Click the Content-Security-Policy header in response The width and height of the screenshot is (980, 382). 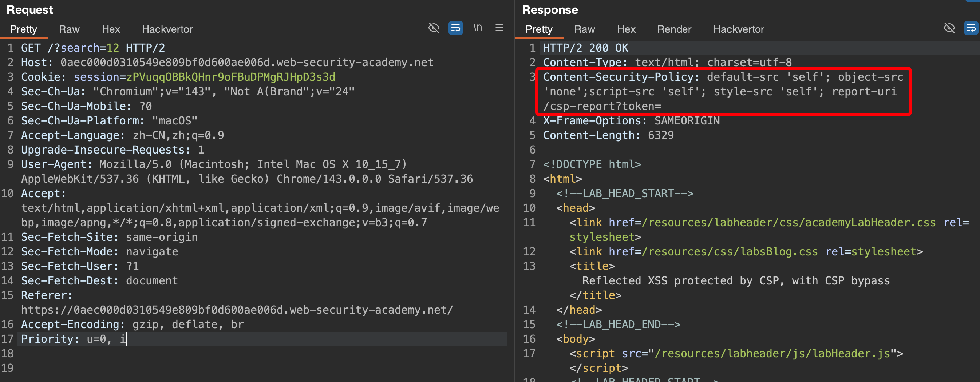point(620,77)
